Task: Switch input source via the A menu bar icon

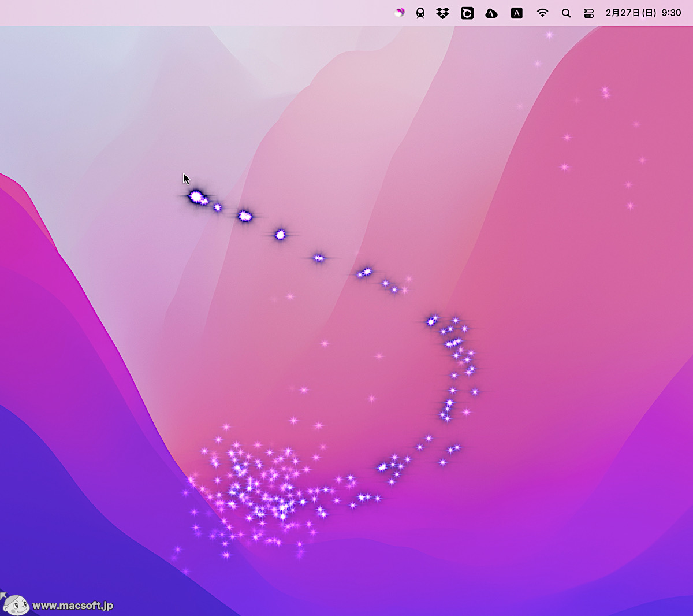Action: click(x=517, y=13)
